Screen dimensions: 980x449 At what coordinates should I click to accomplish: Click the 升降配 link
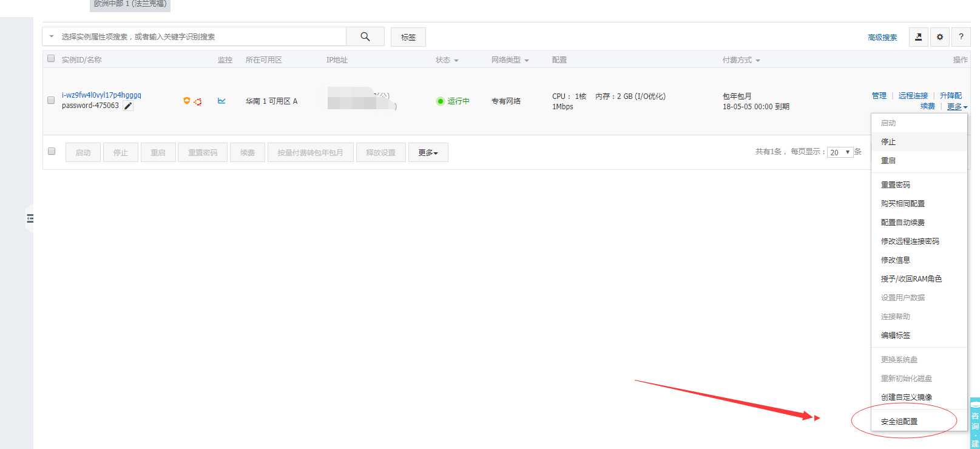(x=951, y=96)
